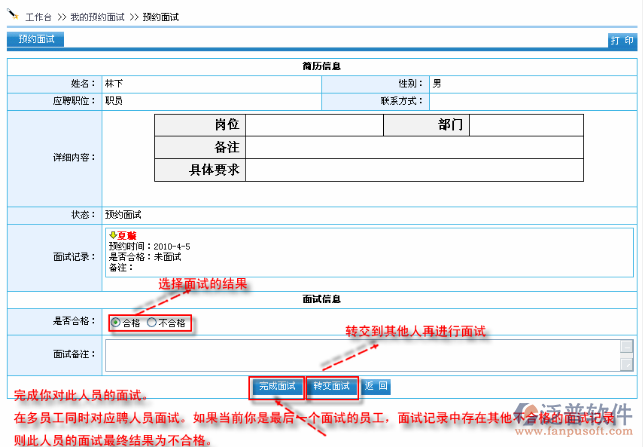
Task: Click the 完成面试 button
Action: (277, 386)
